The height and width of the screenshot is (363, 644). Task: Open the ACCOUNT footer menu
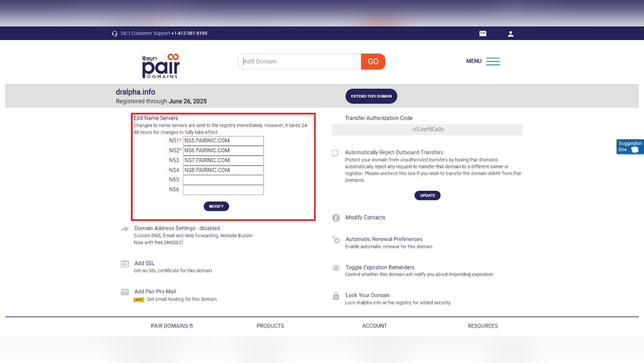[374, 326]
